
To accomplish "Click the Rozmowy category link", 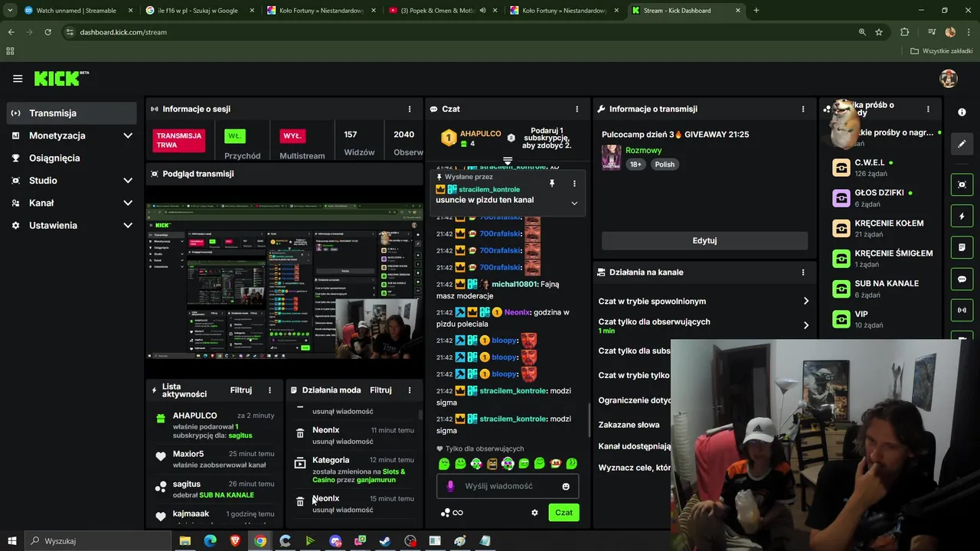I will [x=643, y=150].
